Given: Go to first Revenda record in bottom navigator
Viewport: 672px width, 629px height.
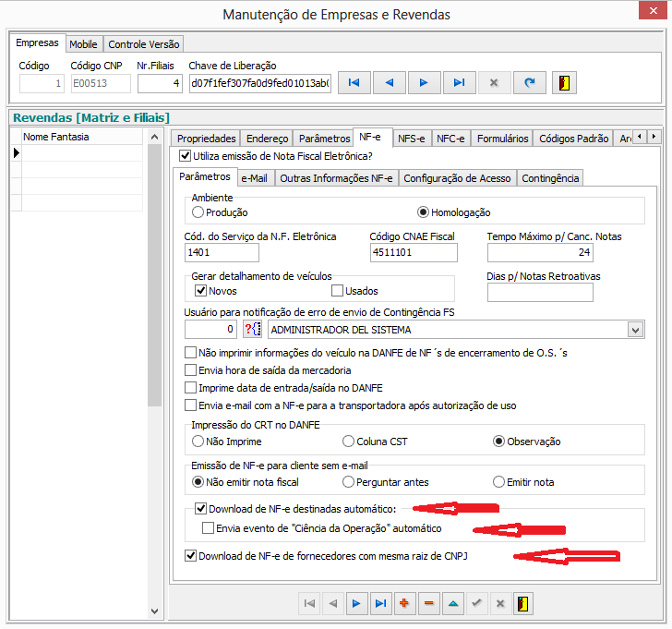Looking at the screenshot, I should coord(309,604).
